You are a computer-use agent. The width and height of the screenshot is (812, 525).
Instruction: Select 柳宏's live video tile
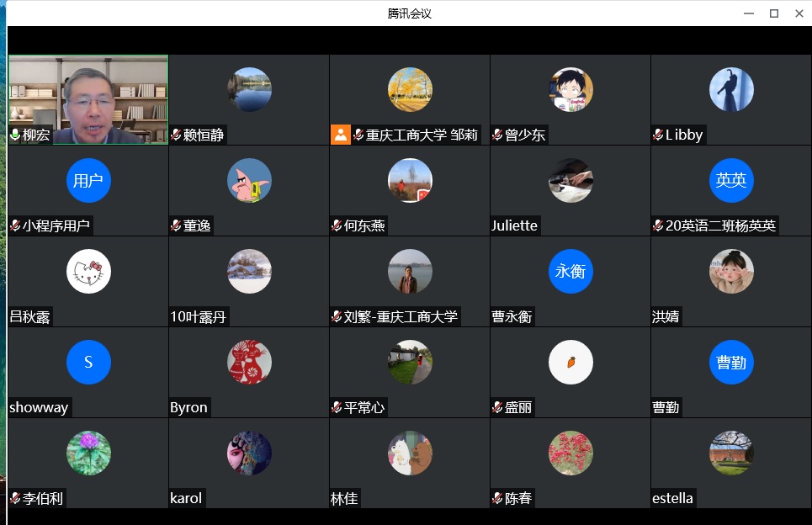88,99
